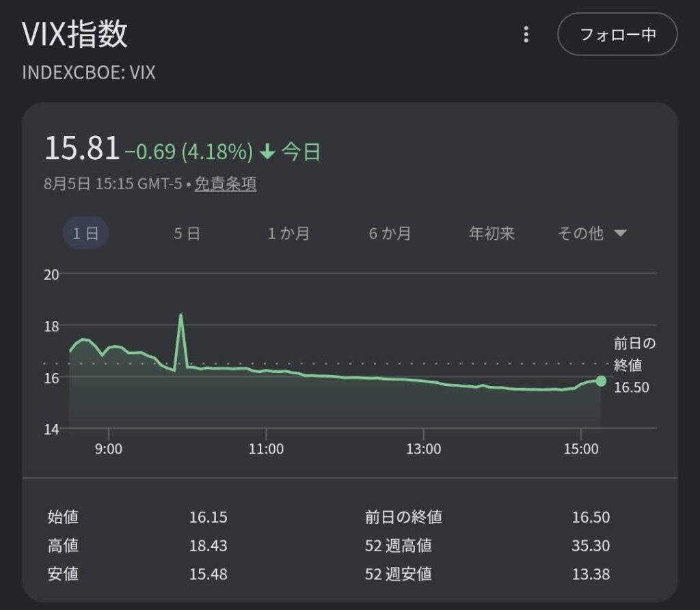
Task: Choose the 年初来 range tab
Action: (x=492, y=233)
